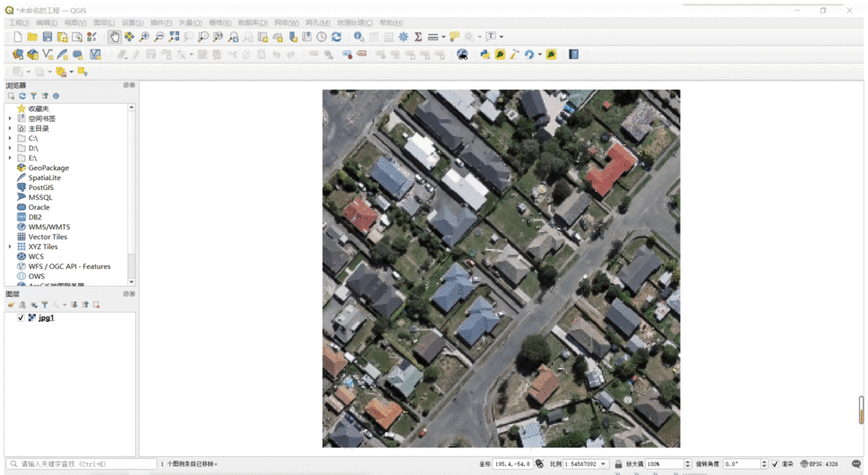Select the PostGIS browser item
Image resolution: width=868 pixels, height=475 pixels.
[41, 187]
